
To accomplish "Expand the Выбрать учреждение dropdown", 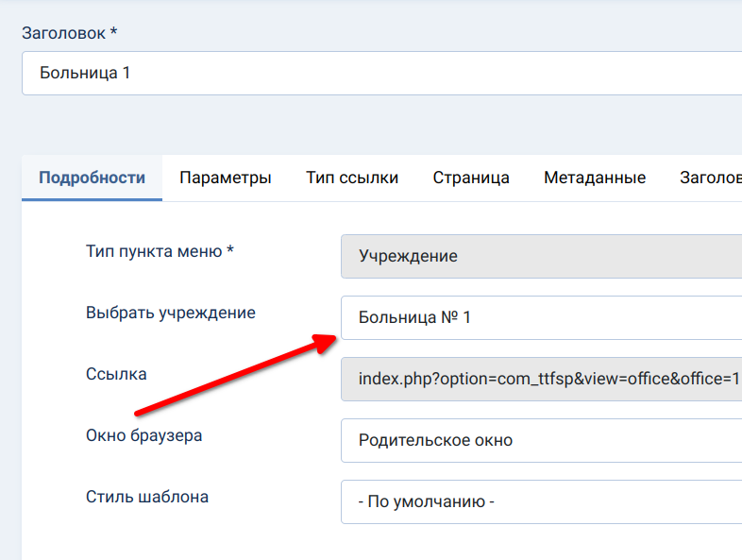I will point(540,317).
